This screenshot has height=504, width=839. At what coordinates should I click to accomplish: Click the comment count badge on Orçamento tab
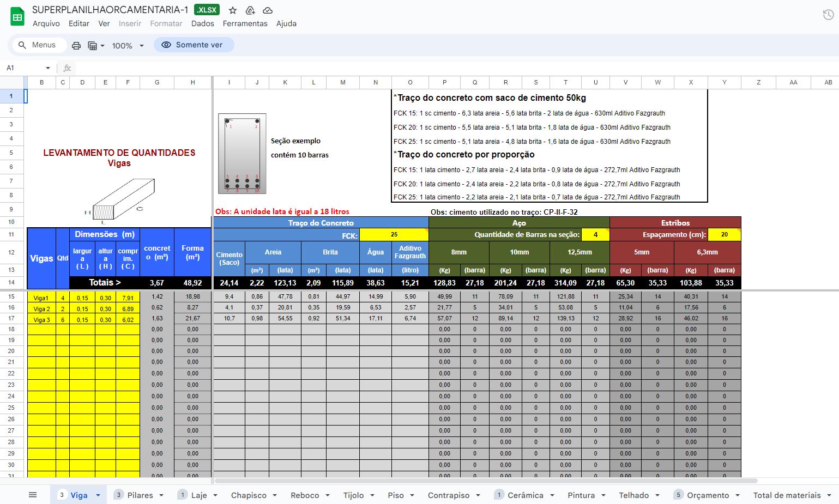point(678,495)
